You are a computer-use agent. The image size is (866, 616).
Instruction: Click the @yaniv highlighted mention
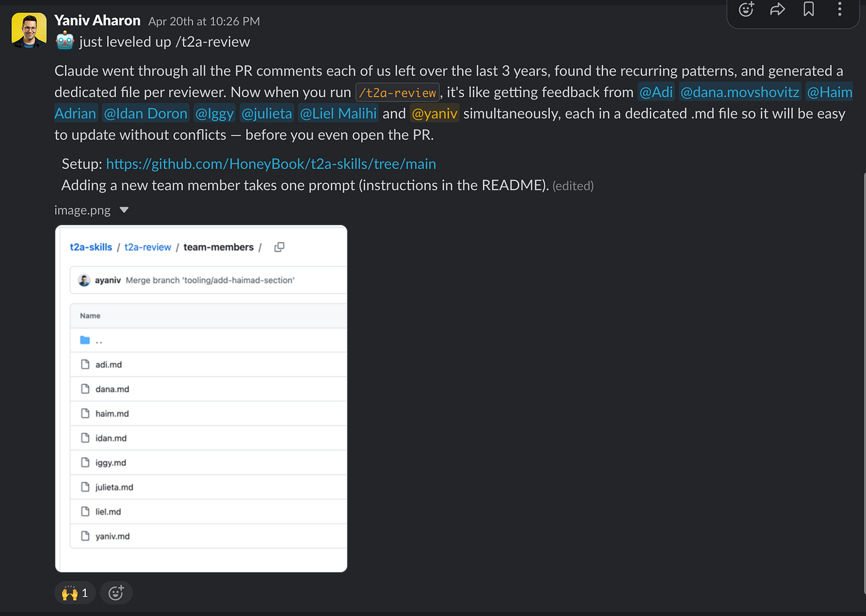[435, 114]
